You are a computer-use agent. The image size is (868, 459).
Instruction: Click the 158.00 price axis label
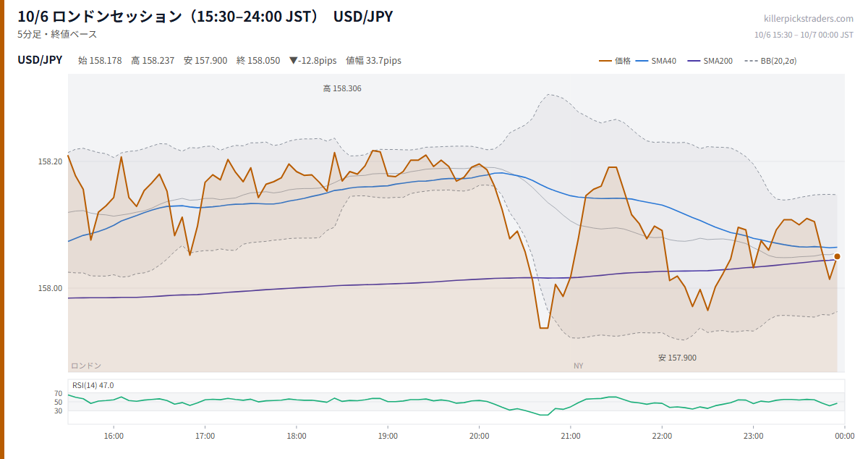coord(50,288)
